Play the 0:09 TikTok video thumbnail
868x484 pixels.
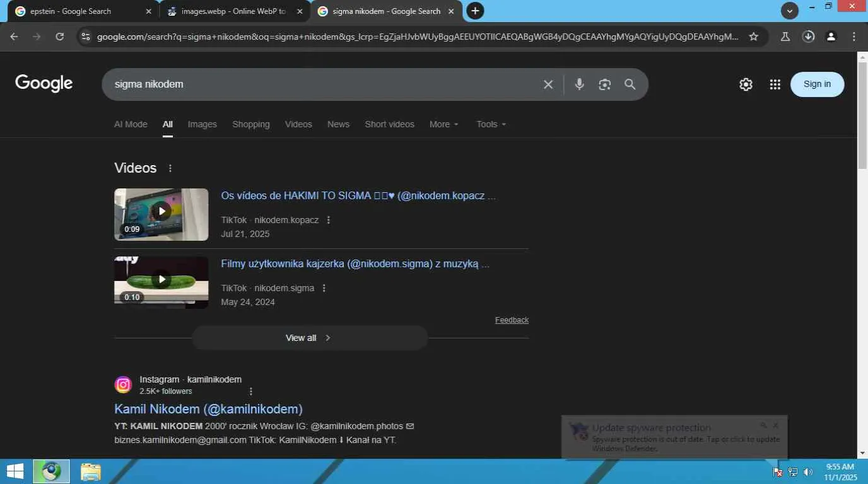point(161,214)
